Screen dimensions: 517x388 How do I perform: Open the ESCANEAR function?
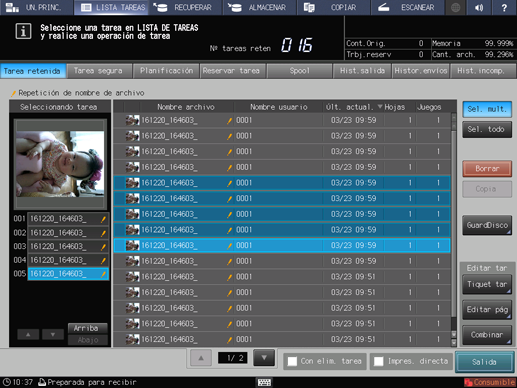point(408,7)
